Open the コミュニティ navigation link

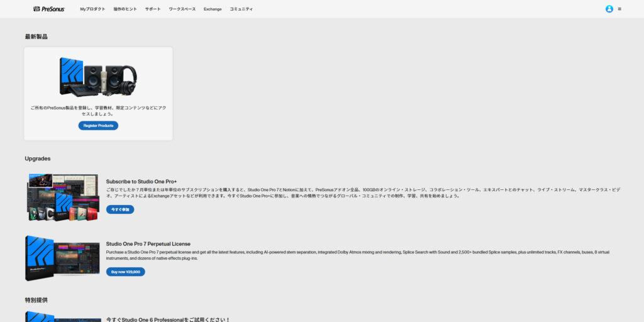pos(241,9)
